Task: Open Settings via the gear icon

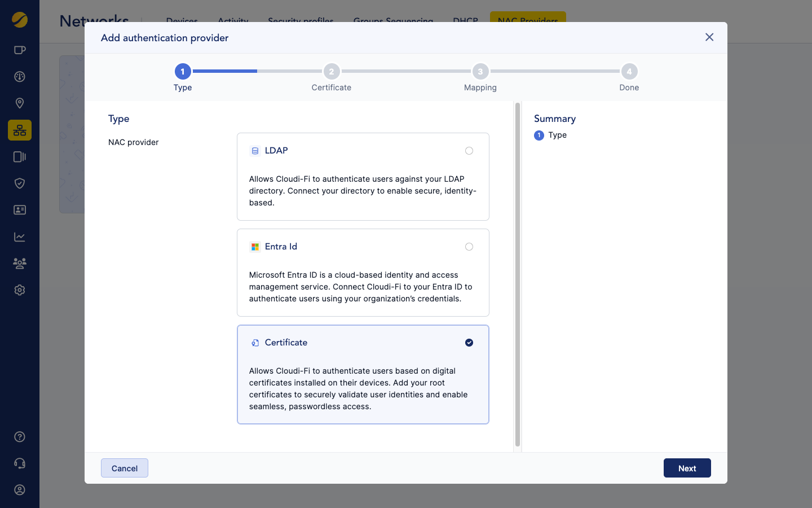Action: click(19, 290)
